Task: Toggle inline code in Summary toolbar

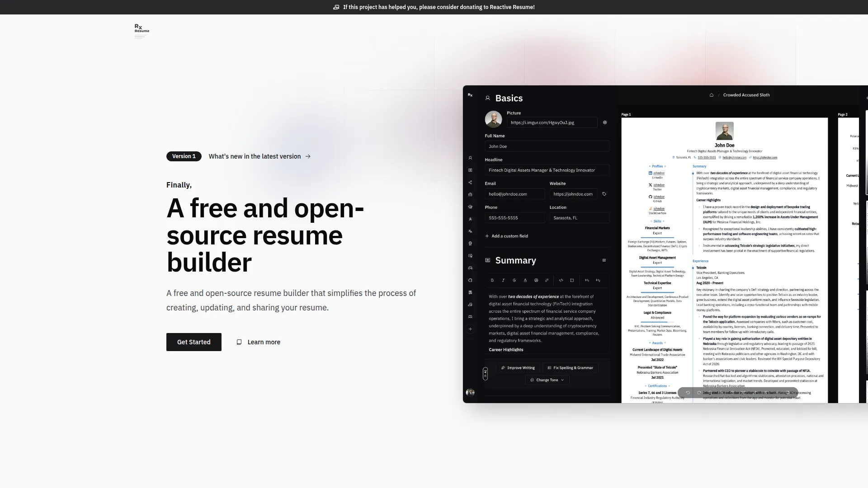Action: click(561, 280)
